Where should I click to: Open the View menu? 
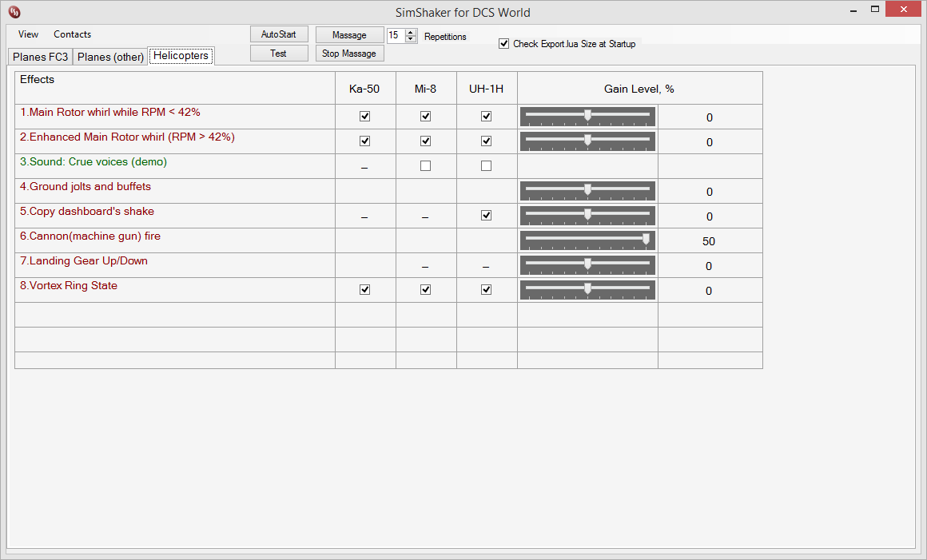point(29,34)
